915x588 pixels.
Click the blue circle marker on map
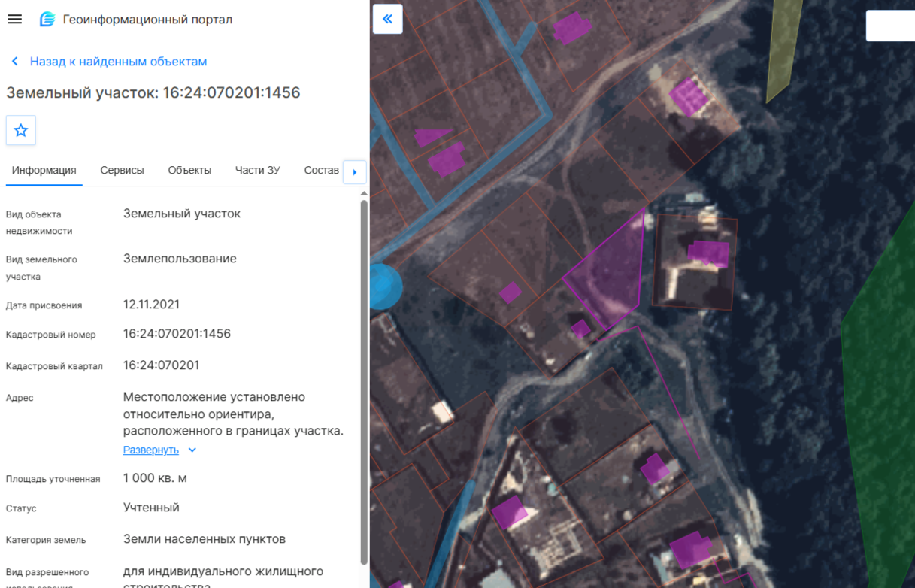click(385, 286)
